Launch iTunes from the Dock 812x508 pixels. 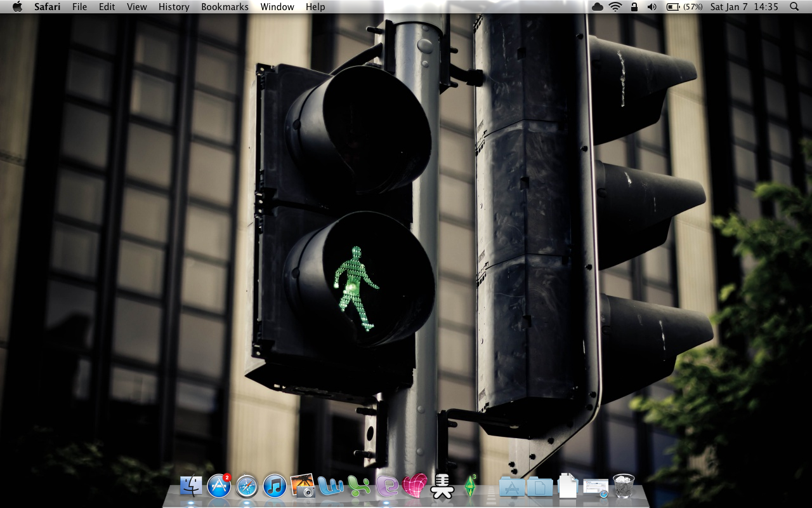[275, 487]
